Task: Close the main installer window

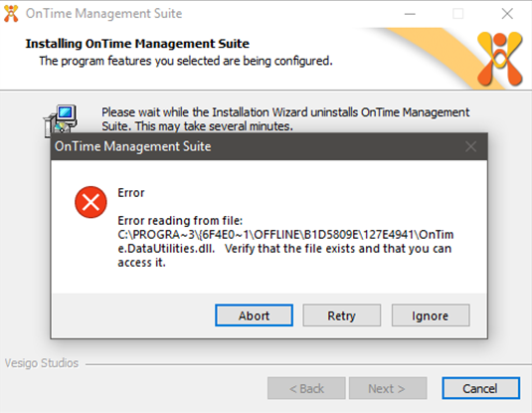Action: point(507,14)
